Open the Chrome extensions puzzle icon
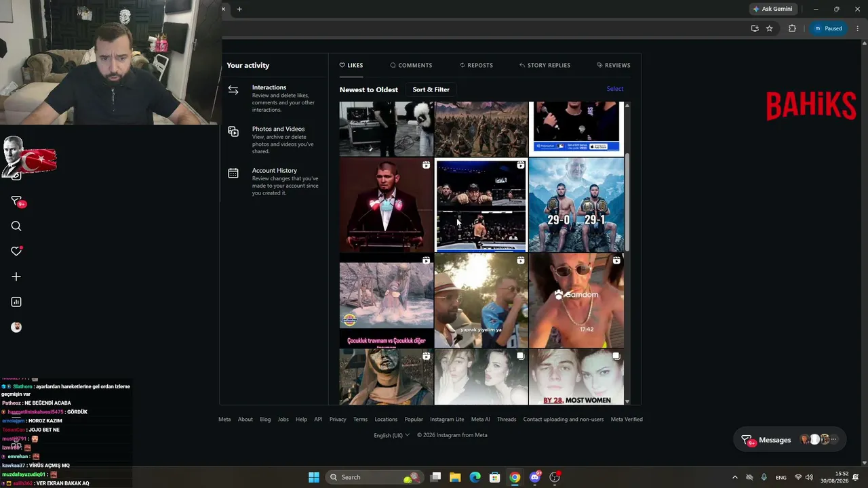 click(792, 28)
